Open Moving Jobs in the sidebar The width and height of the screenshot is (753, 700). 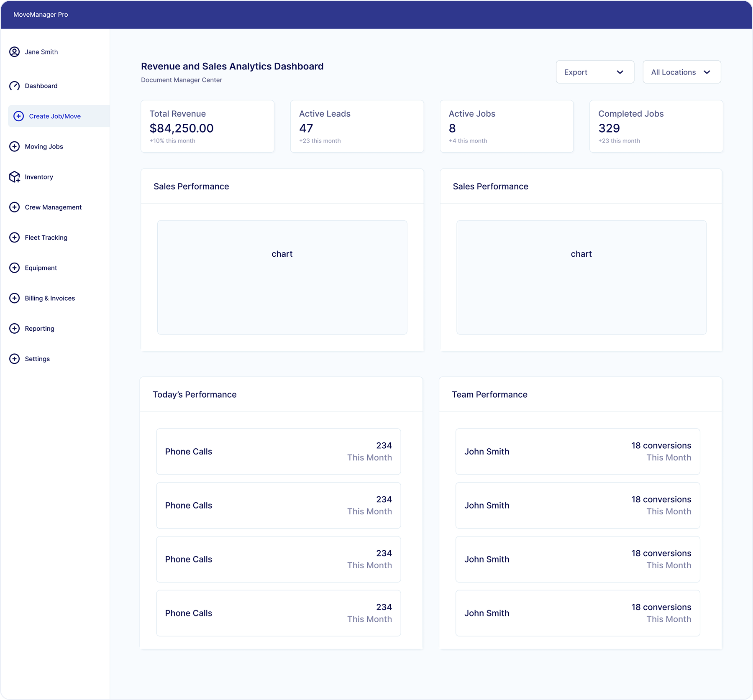click(44, 147)
